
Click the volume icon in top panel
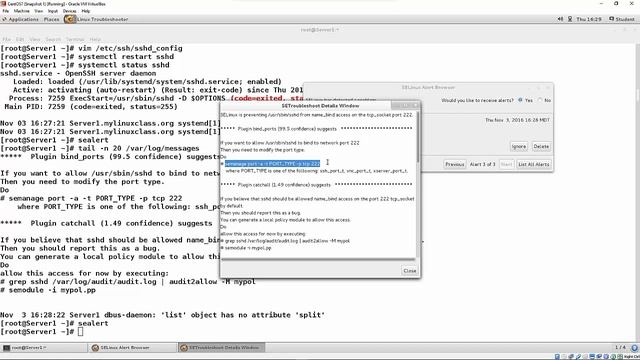tap(560, 19)
